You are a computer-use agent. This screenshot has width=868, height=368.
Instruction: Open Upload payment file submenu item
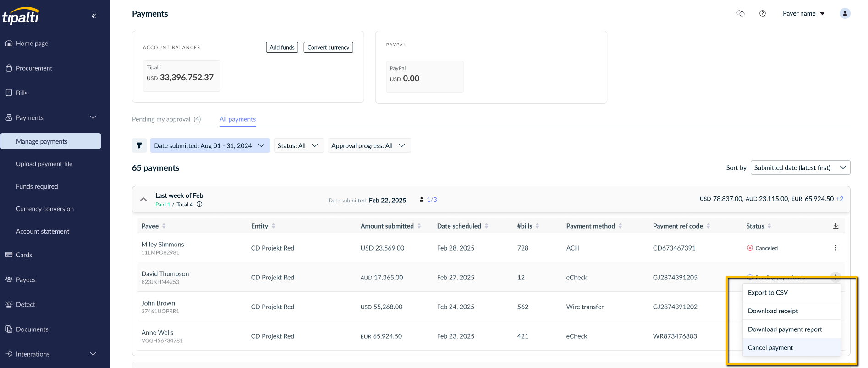click(x=44, y=164)
